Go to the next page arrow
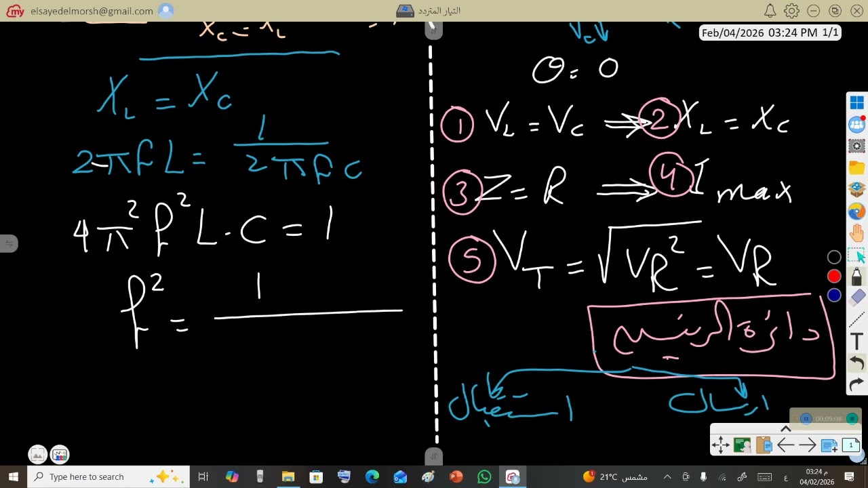This screenshot has height=488, width=868. [808, 445]
